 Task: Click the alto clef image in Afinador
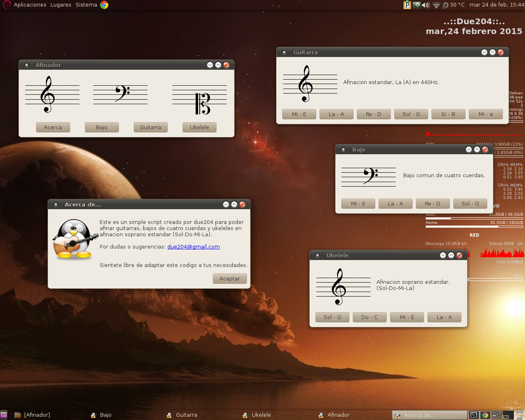pos(199,100)
